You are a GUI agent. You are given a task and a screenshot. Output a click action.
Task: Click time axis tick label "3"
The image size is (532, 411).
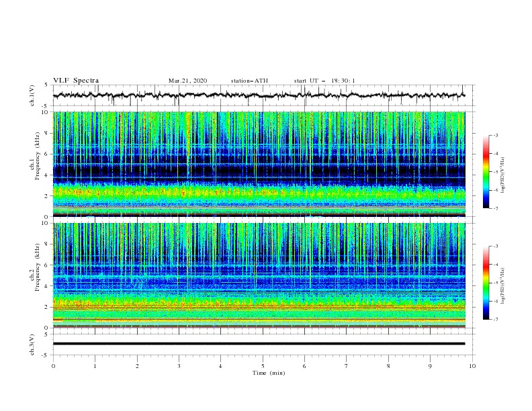pyautogui.click(x=179, y=366)
